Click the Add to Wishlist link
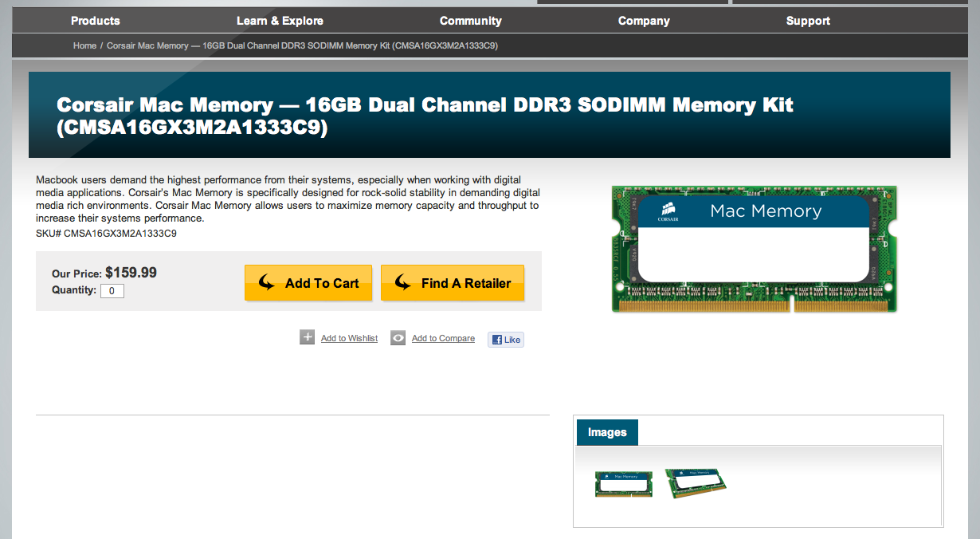The width and height of the screenshot is (980, 539). coord(349,339)
